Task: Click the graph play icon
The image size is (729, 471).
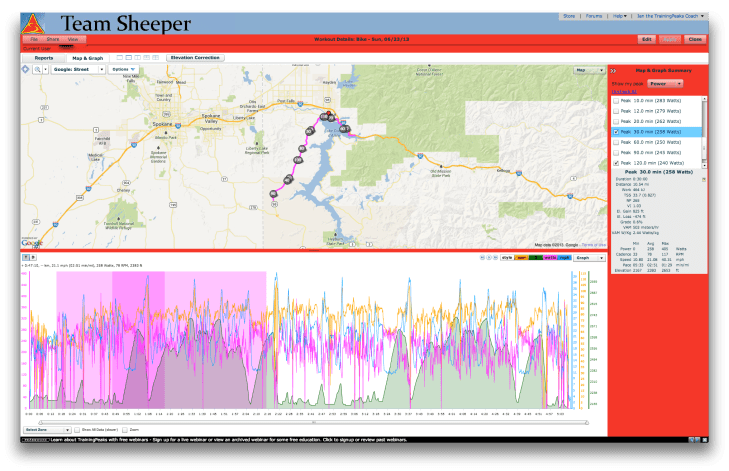Action: (489, 257)
